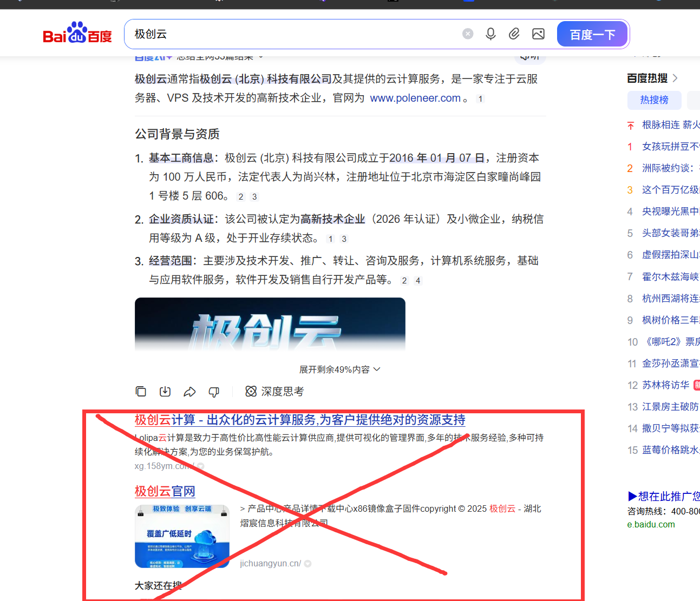
Task: Click the Baidu logo
Action: pyautogui.click(x=77, y=34)
